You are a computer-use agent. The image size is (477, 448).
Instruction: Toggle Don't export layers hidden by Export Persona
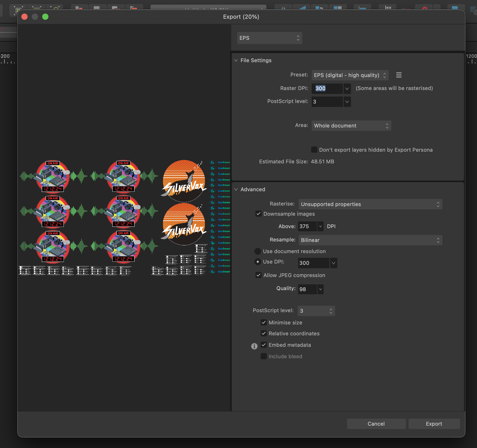pos(314,150)
